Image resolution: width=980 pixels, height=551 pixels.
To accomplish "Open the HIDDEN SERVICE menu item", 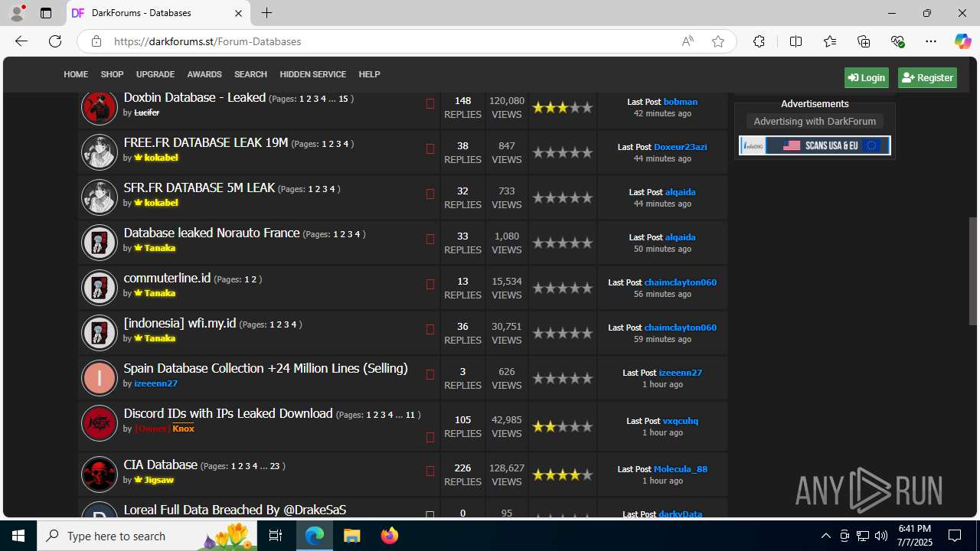I will [312, 74].
